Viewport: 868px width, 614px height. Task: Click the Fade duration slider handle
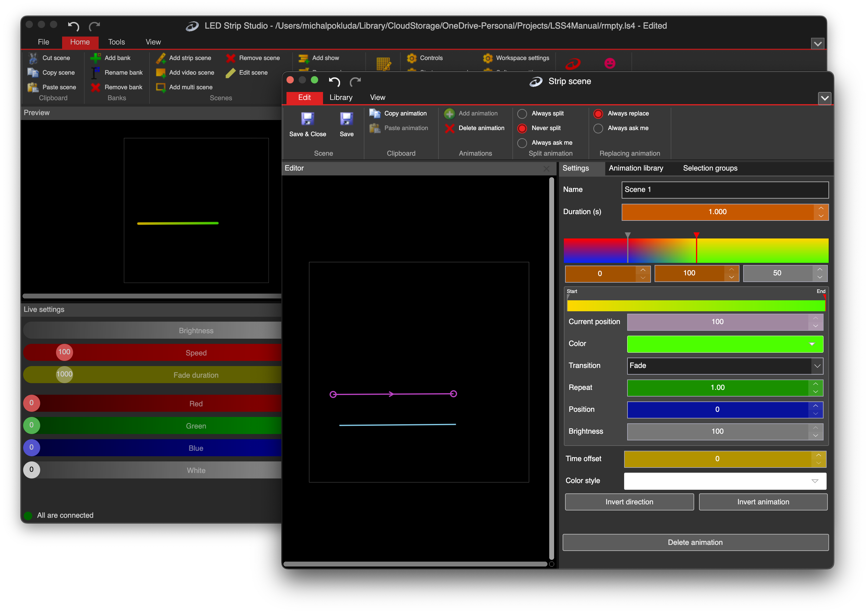(x=64, y=374)
